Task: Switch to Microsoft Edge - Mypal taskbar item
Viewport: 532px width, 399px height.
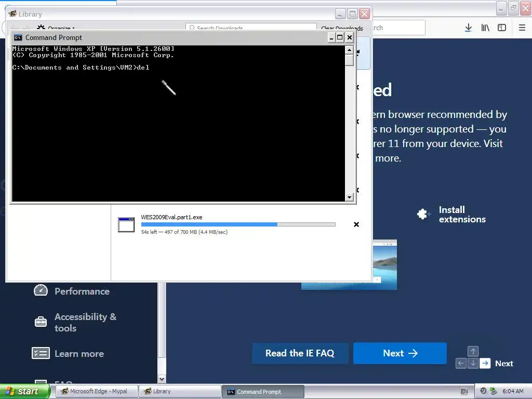Action: (x=96, y=391)
